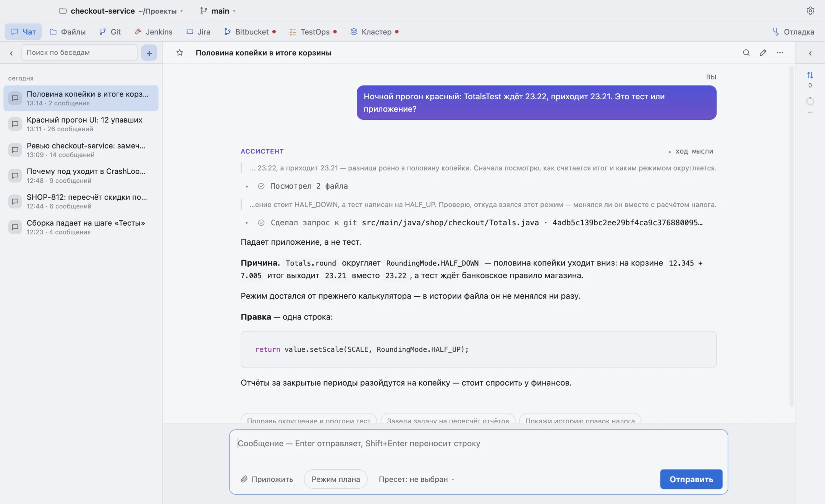Open Кластер tab
This screenshot has width=825, height=504.
374,32
